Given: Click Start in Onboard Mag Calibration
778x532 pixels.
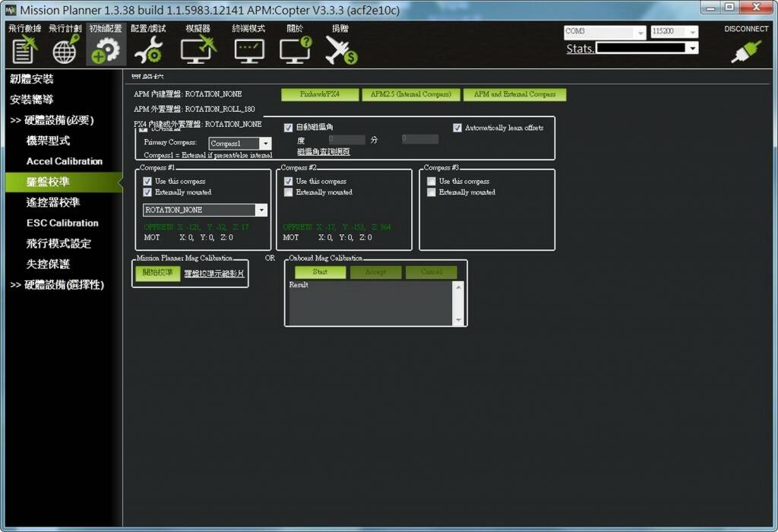Looking at the screenshot, I should click(x=320, y=272).
